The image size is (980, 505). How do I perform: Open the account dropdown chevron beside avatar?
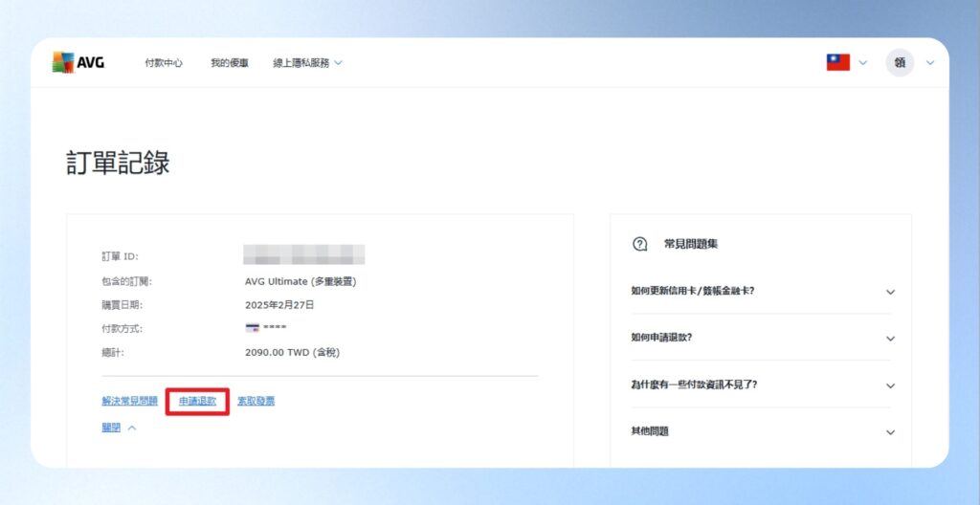point(930,62)
